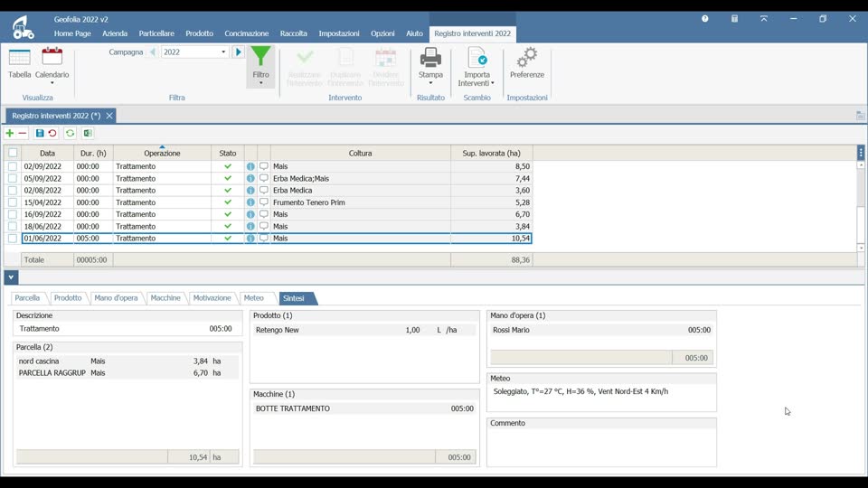Viewport: 868px width, 488px height.
Task: Select the BOTTE TRATTAMENTO machine row
Action: tap(364, 408)
